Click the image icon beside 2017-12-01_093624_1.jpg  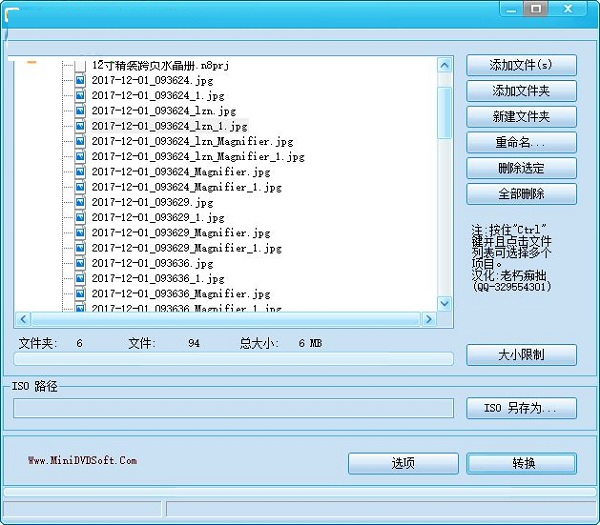(80, 95)
